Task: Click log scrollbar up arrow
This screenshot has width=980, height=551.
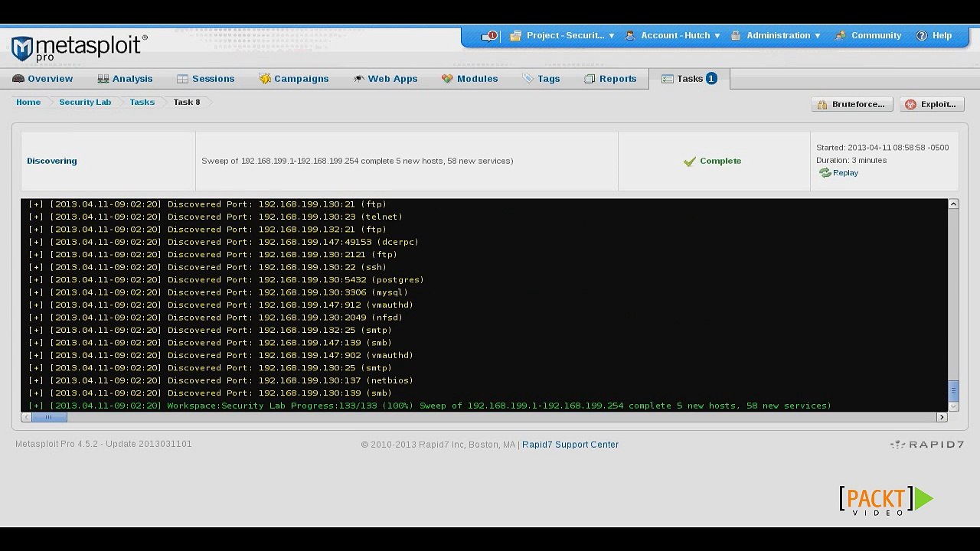Action: 953,204
